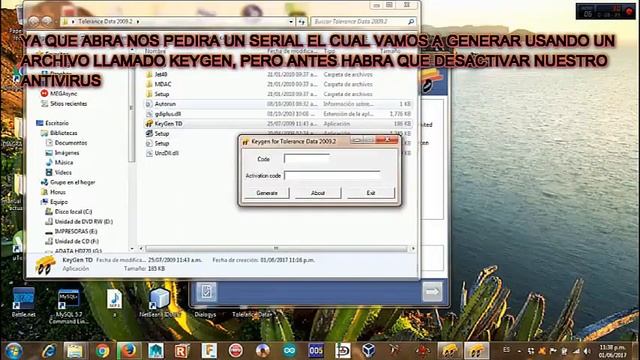Click the taskbar clock showing 11:38 p.m.
Image resolution: width=640 pixels, height=360 pixels.
point(613,351)
